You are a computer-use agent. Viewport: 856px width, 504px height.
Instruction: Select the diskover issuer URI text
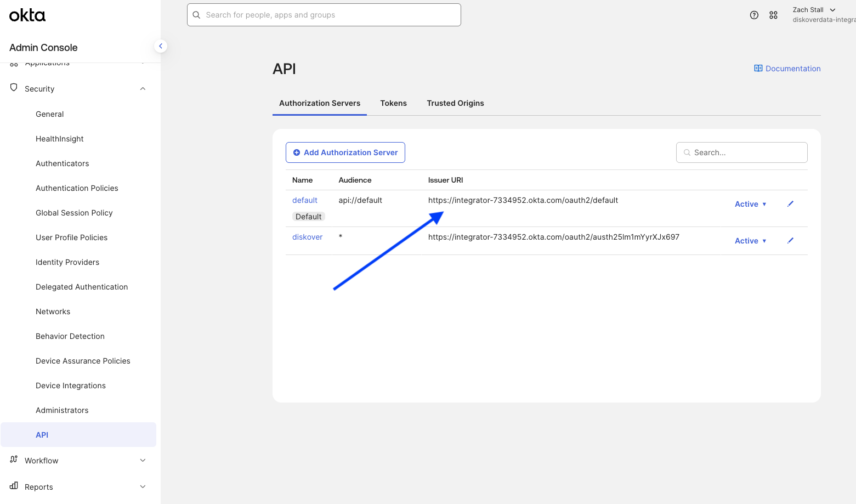tap(554, 237)
